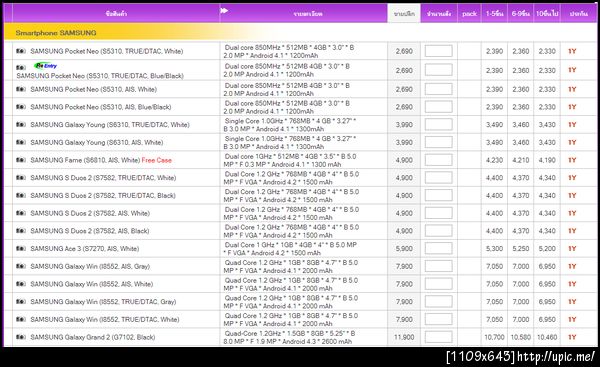This screenshot has height=367, width=600.
Task: Click the white double-arrow icon in header
Action: click(224, 11)
